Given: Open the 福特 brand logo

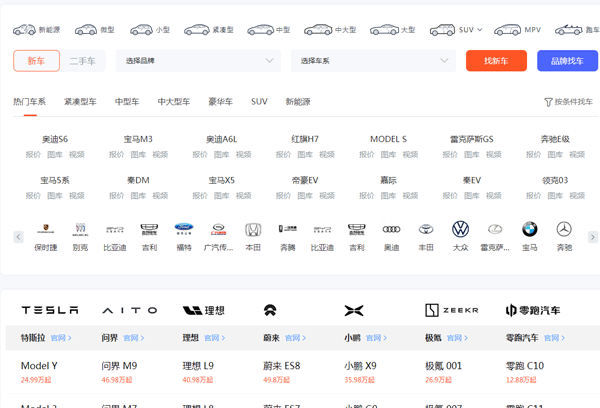Looking at the screenshot, I should pyautogui.click(x=184, y=229).
